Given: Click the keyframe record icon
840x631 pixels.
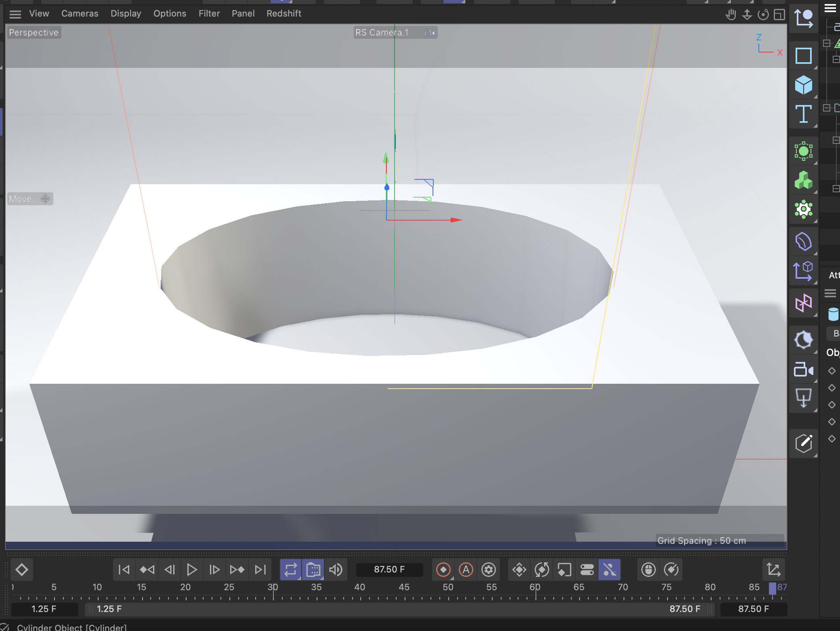Looking at the screenshot, I should [443, 570].
